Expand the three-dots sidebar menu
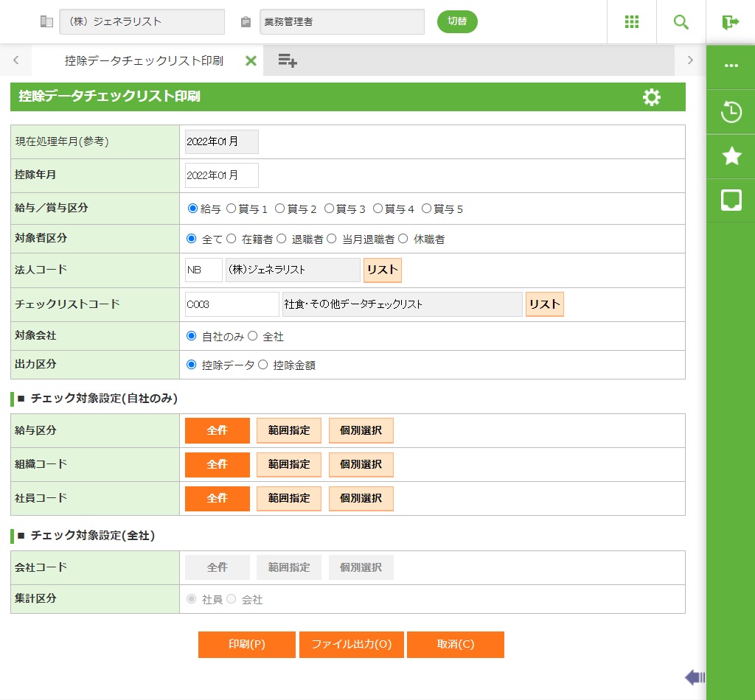755x700 pixels. coord(731,66)
